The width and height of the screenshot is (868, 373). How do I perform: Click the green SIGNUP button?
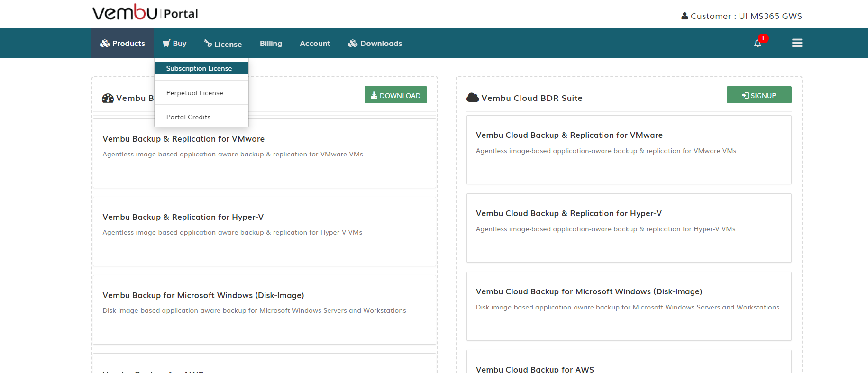pos(759,95)
